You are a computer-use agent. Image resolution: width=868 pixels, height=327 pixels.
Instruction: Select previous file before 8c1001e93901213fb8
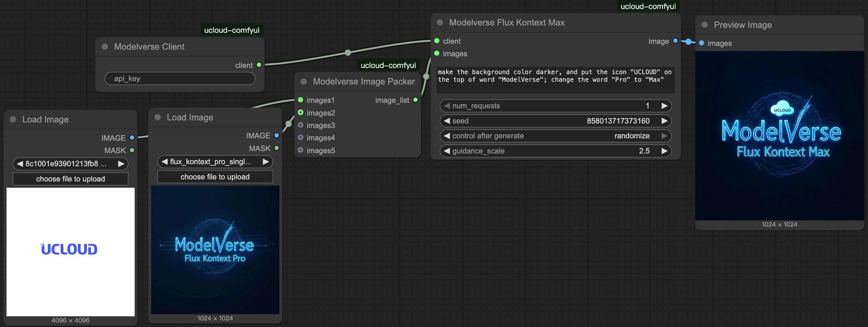[x=20, y=163]
